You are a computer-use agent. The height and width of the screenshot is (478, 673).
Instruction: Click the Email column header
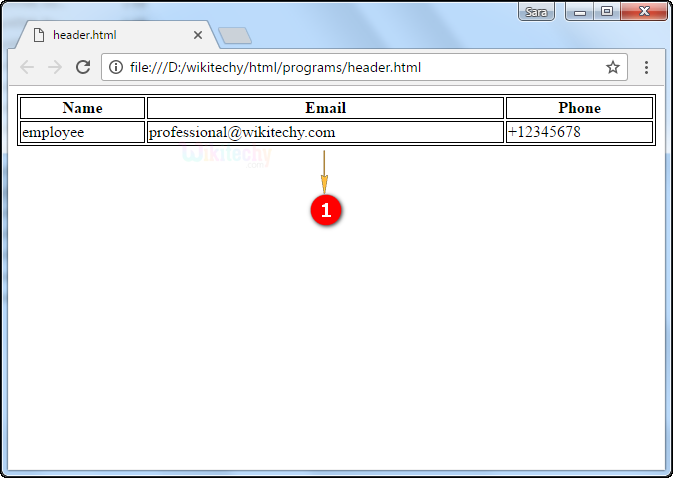325,108
